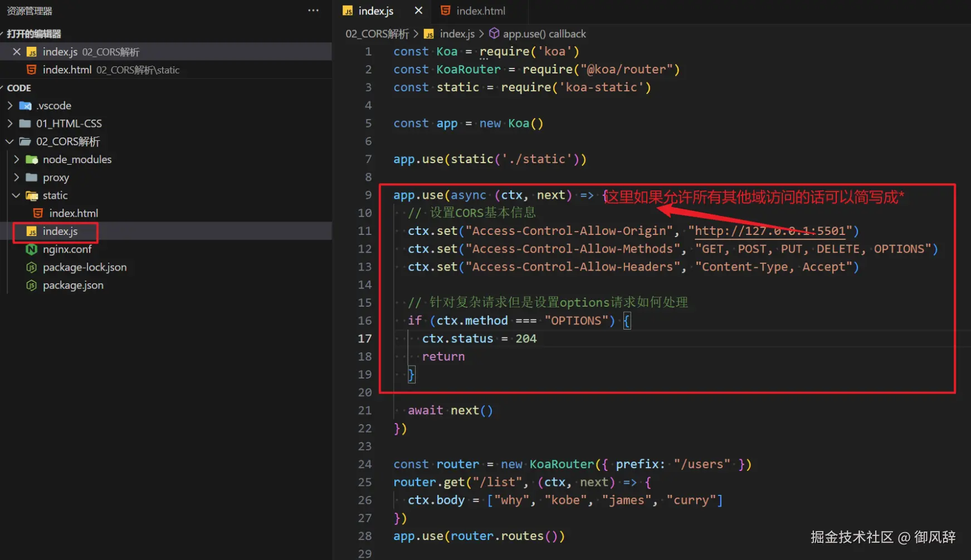
Task: Click the 02_CORS解析 open folder icon
Action: [x=25, y=141]
